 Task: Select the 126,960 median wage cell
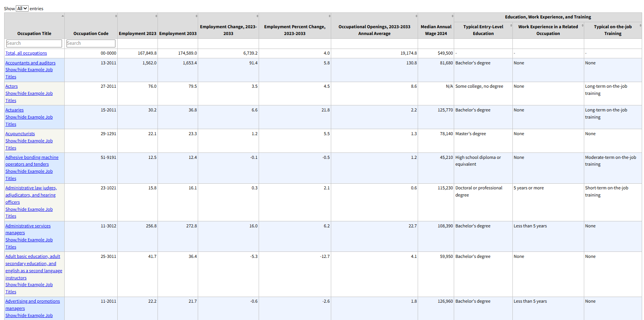coord(436,308)
